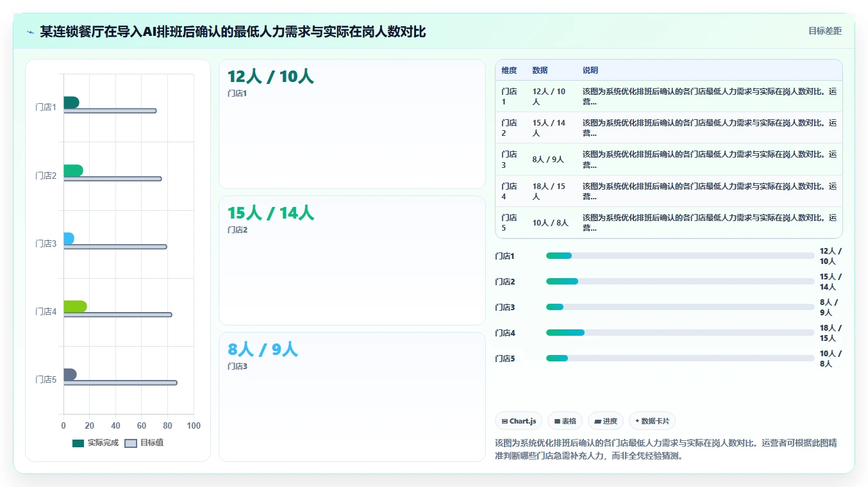Click the 门店4 label in the progress list
This screenshot has height=487, width=868.
(x=505, y=333)
